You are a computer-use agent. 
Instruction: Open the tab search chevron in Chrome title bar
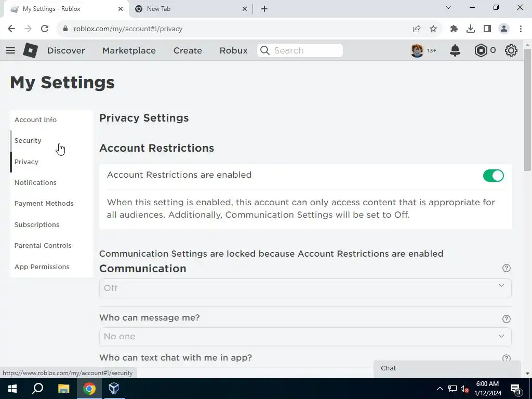point(448,7)
